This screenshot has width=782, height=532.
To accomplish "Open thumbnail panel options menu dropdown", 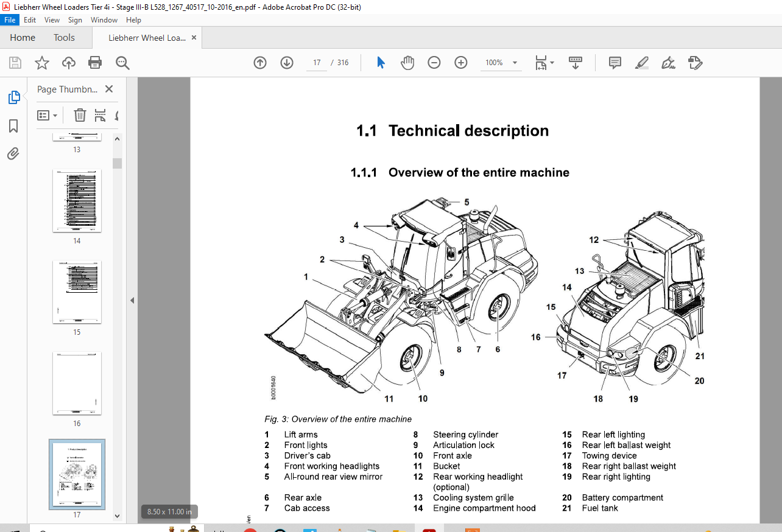I will (47, 115).
